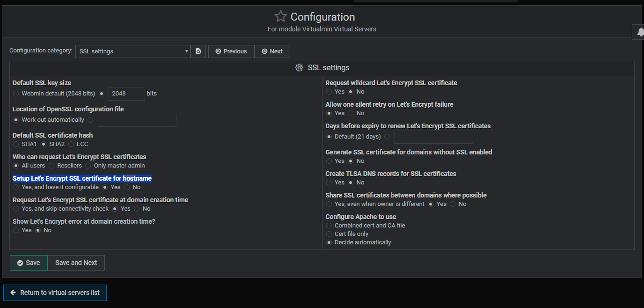The height and width of the screenshot is (308, 644).
Task: Select Yes to show Let's Encrypt error
Action: click(16, 230)
